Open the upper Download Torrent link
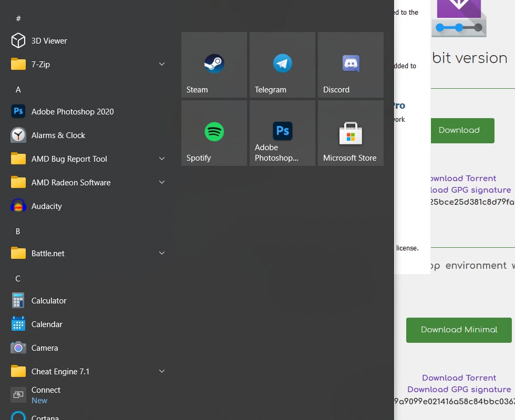515x420 pixels. point(463,178)
